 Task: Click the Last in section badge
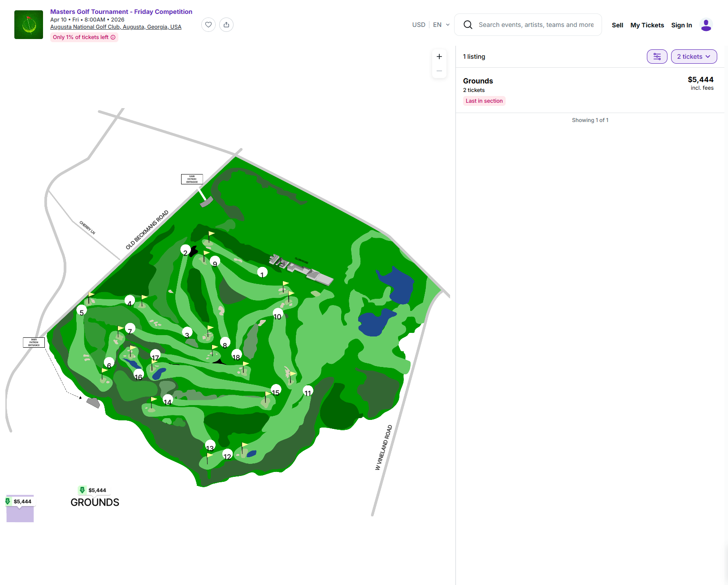coord(484,101)
